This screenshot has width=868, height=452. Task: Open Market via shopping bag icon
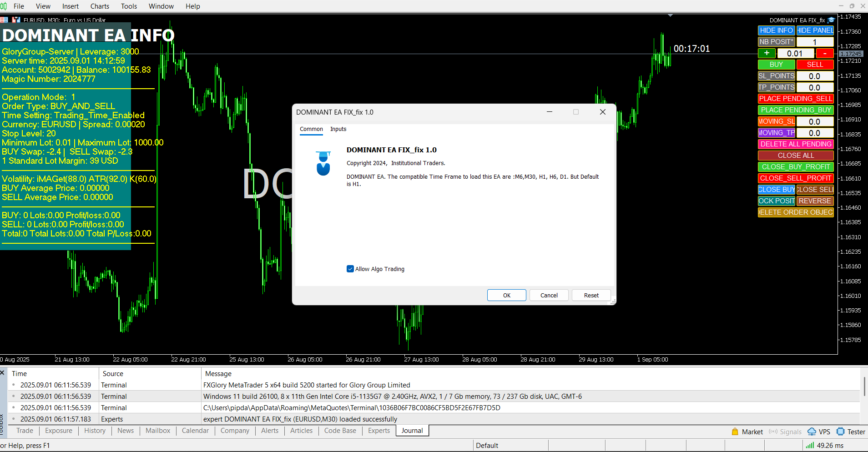(735, 432)
